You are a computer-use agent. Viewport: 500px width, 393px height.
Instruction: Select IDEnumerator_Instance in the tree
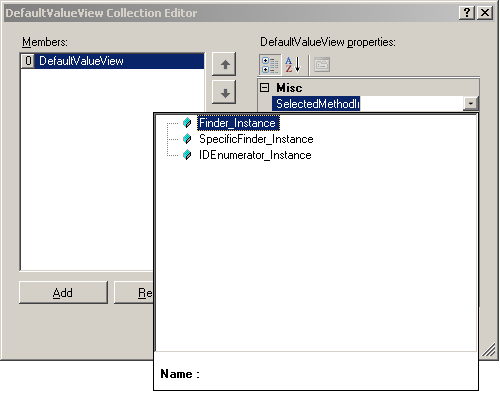(255, 155)
